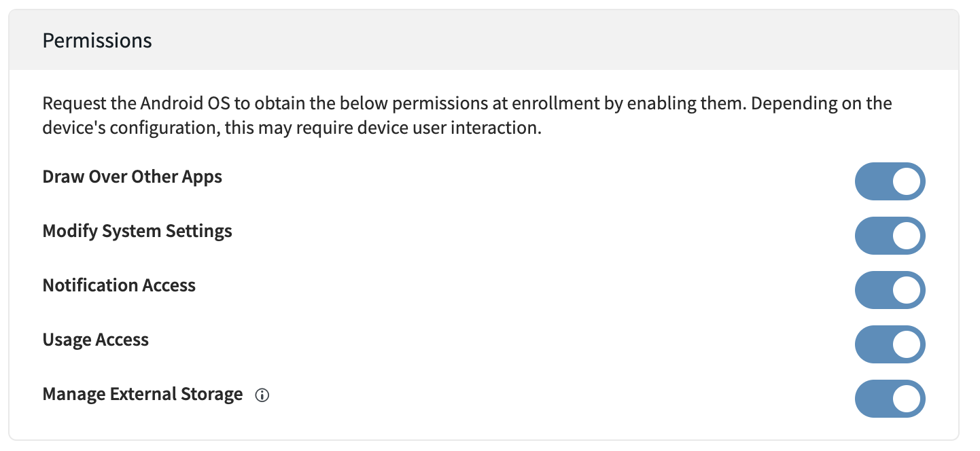
Task: Click the Manage External Storage label
Action: point(142,395)
